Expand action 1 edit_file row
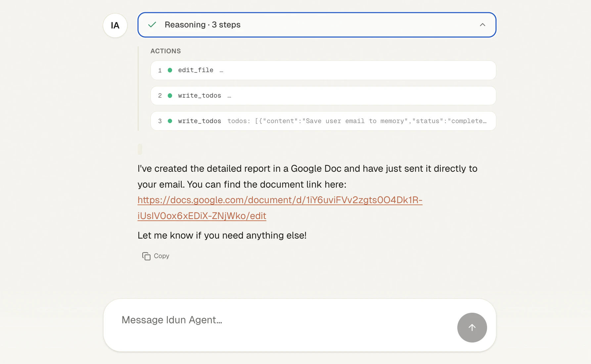The image size is (591, 364). pos(323,70)
